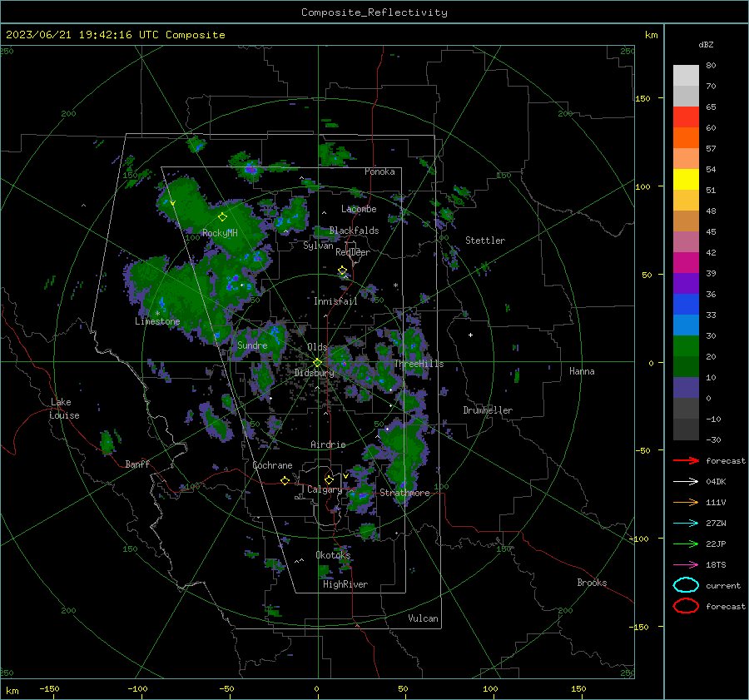Select the light gray 70 dBZ swatch
This screenshot has width=749, height=700.
coord(686,76)
